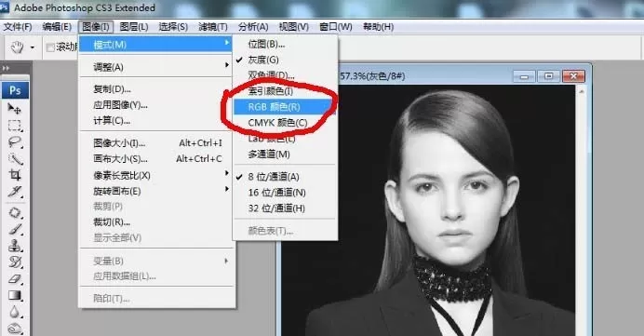Open the 视图(V) menu
644x336 pixels.
tap(294, 27)
